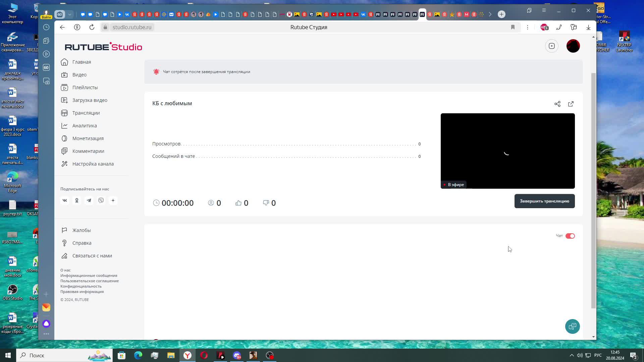Open the browser main menu hamburger

[x=544, y=10]
